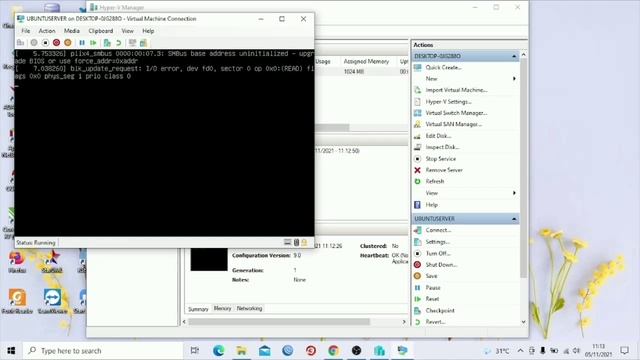Image resolution: width=640 pixels, height=360 pixels.
Task: Open Virtual Switch Manager
Action: coord(456,113)
